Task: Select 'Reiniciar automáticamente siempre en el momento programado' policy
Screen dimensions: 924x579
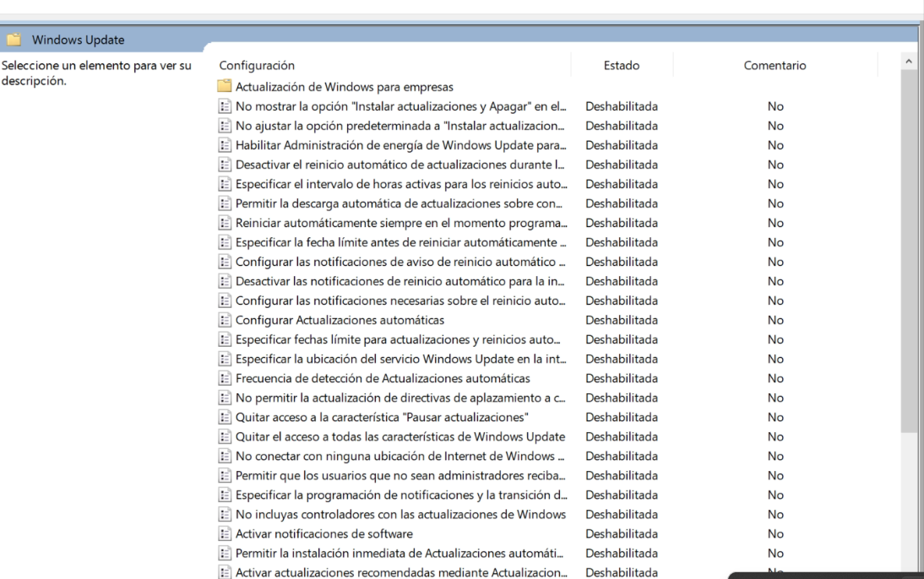Action: coord(399,223)
